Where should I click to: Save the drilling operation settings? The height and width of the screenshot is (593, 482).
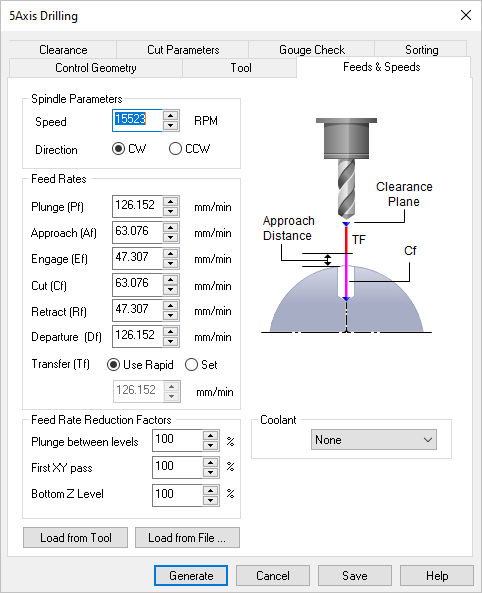click(x=355, y=576)
